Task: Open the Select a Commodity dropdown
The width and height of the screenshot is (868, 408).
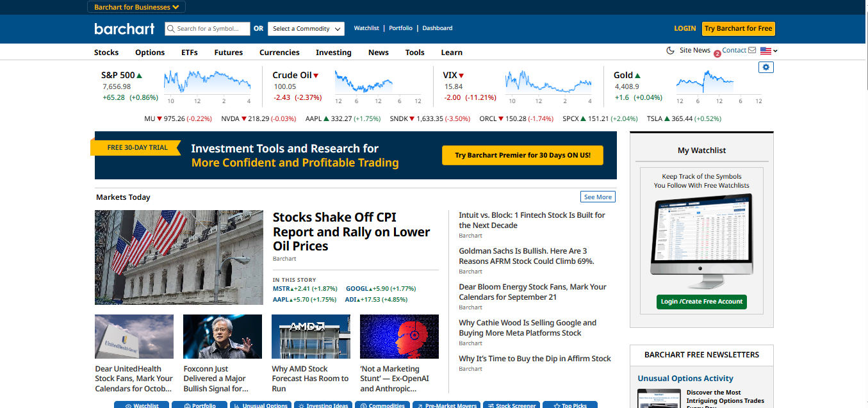Action: coord(306,29)
